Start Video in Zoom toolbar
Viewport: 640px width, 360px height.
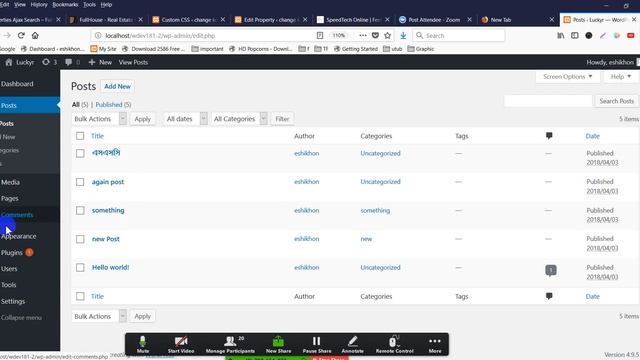tap(181, 344)
